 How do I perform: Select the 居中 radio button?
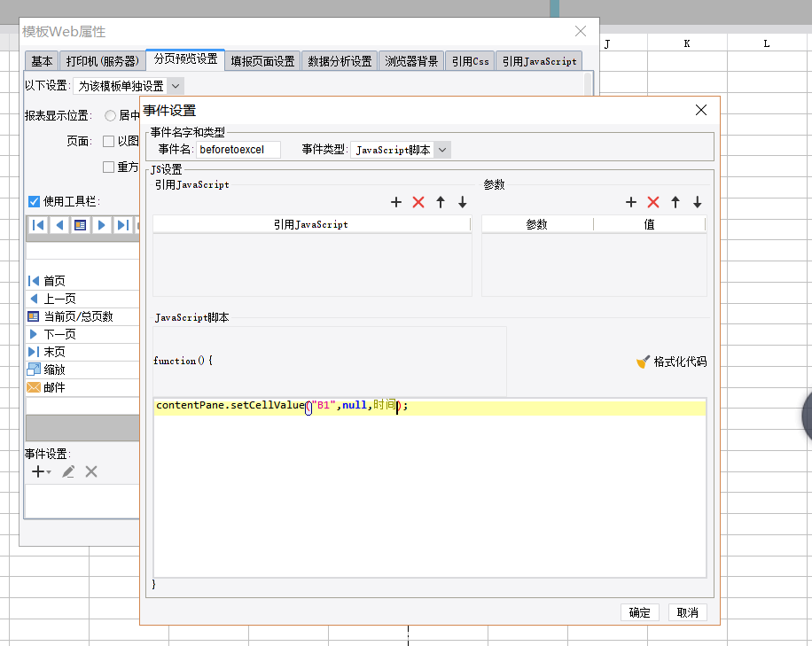110,115
